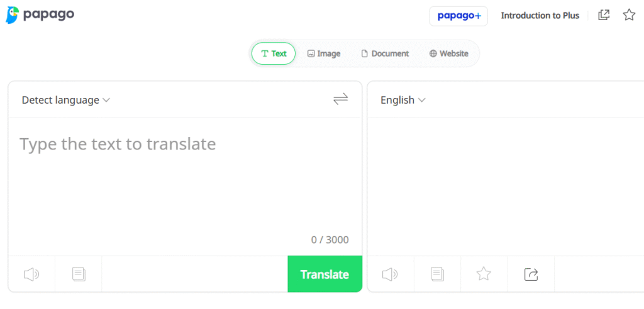The height and width of the screenshot is (309, 644).
Task: Expand the Detect language dropdown
Action: point(66,100)
